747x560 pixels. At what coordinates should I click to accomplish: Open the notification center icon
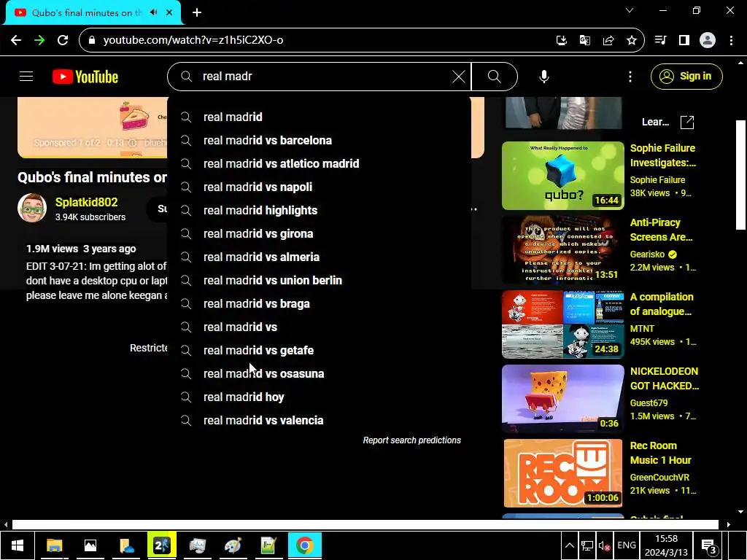click(x=709, y=545)
